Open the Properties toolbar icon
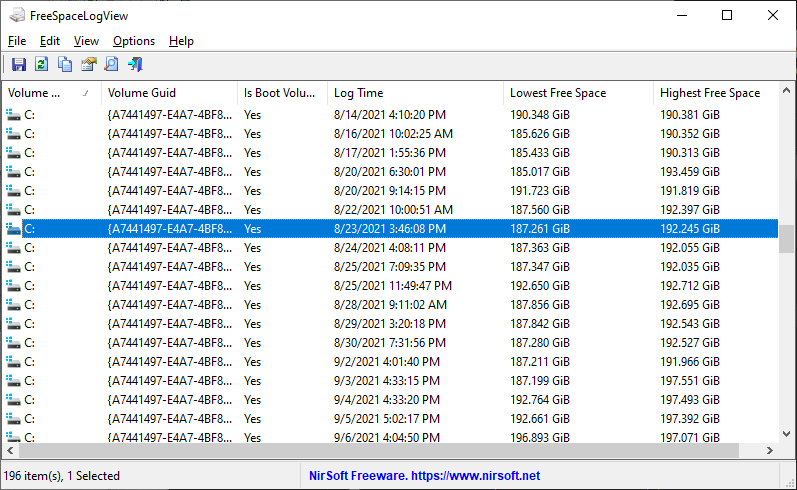This screenshot has width=797, height=490. pos(88,65)
